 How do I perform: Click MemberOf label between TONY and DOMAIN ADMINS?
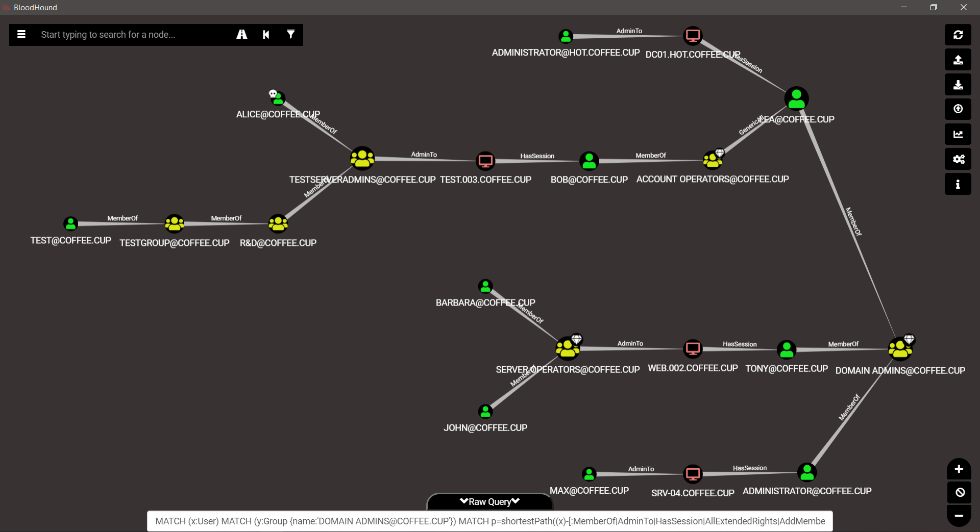click(x=844, y=344)
